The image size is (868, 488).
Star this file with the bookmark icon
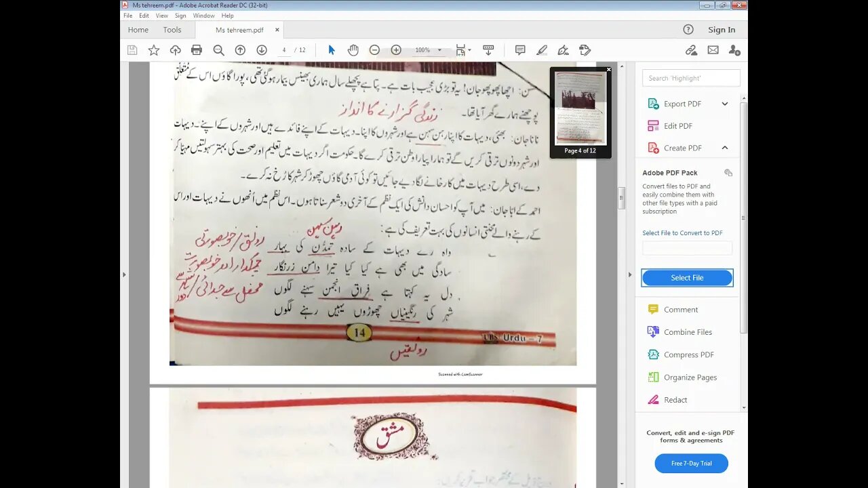154,50
